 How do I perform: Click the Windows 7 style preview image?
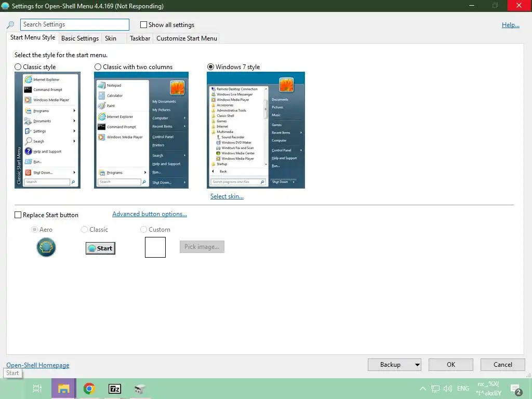[x=256, y=130]
